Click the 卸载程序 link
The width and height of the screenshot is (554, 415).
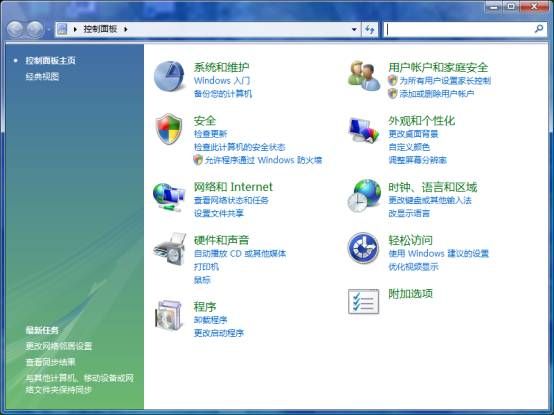coord(210,320)
